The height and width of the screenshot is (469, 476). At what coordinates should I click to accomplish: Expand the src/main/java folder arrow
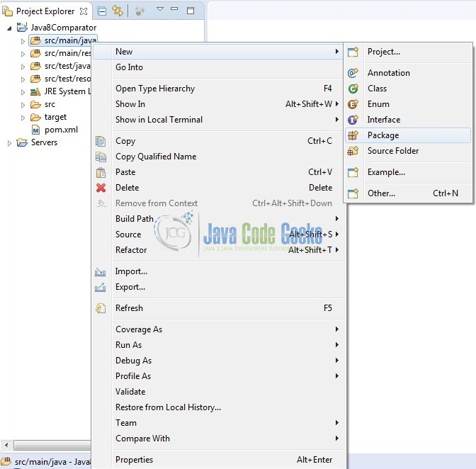click(x=23, y=41)
